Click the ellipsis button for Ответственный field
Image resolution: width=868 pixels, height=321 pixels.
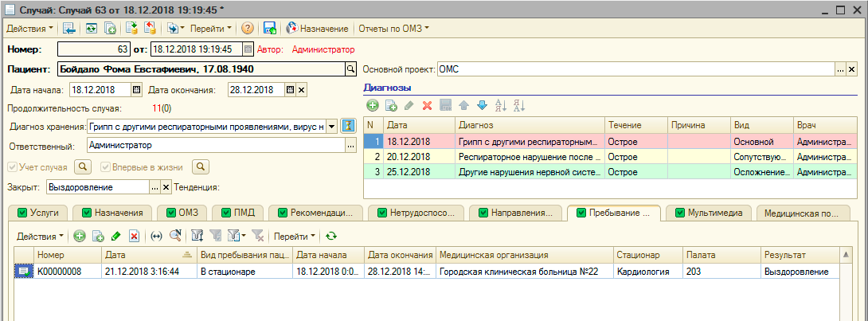coord(349,146)
